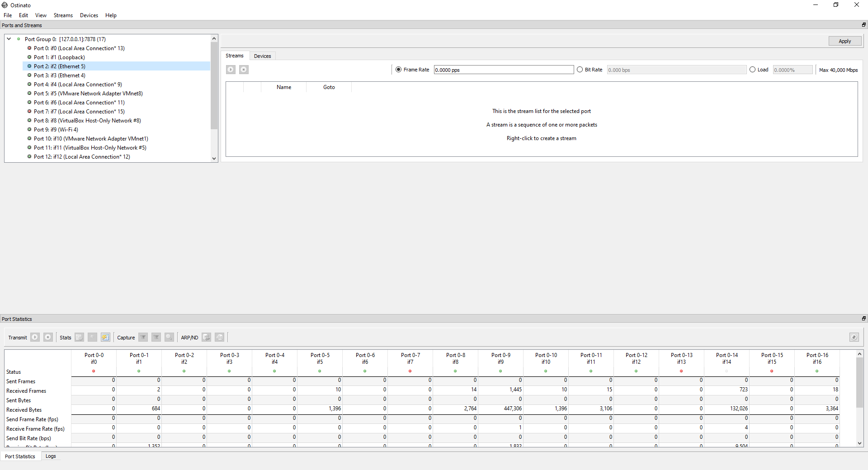Collapse the Port Group 0 tree node
The width and height of the screenshot is (868, 470).
tap(9, 39)
